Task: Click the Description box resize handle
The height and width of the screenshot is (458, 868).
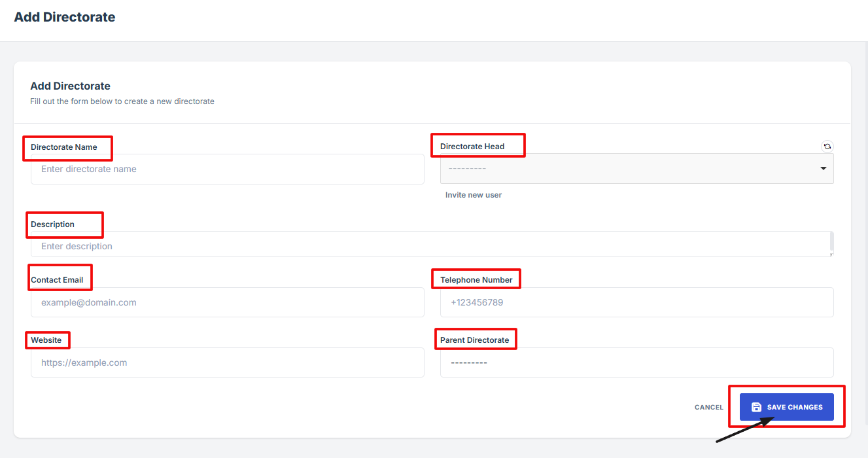Action: pos(831,255)
